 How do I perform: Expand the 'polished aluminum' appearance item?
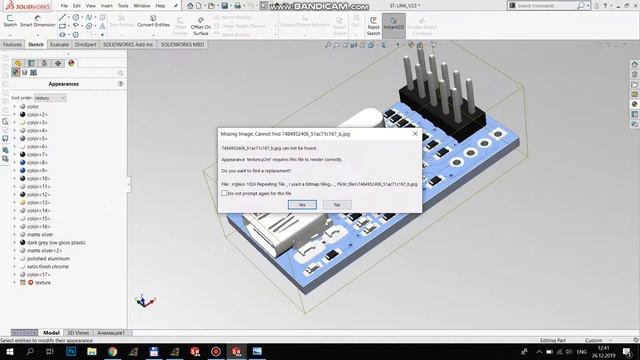15,259
